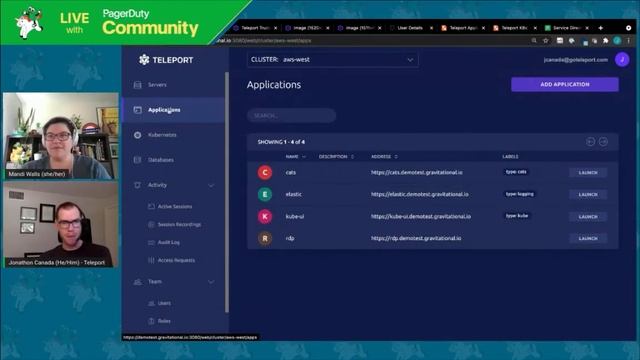This screenshot has width=640, height=360.
Task: Click the Roles icon
Action: [x=151, y=321]
